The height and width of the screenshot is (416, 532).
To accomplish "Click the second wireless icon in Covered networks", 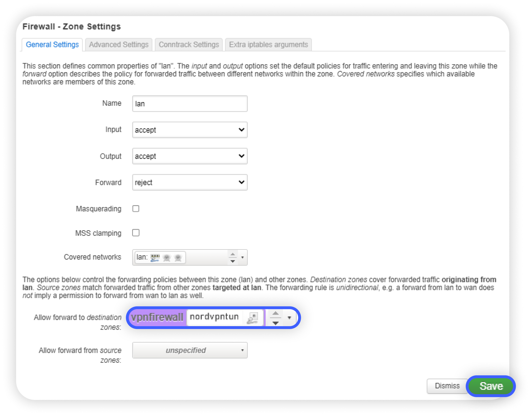I will (x=178, y=257).
